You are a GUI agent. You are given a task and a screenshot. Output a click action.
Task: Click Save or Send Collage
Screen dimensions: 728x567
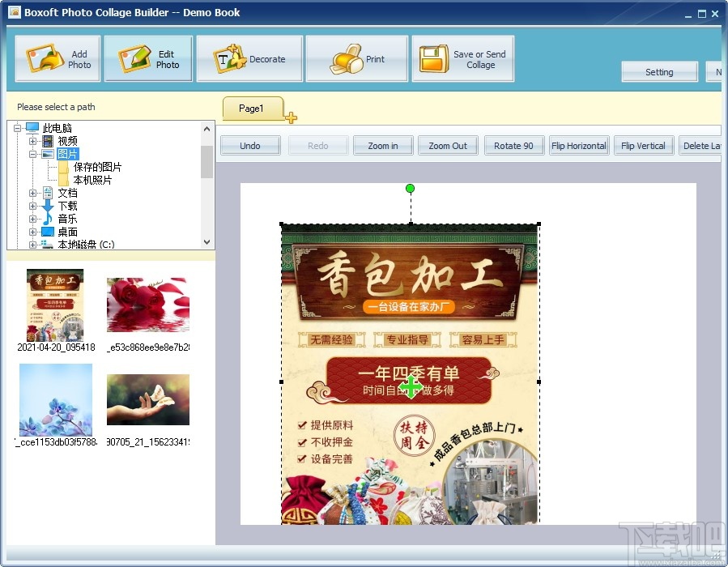click(462, 57)
